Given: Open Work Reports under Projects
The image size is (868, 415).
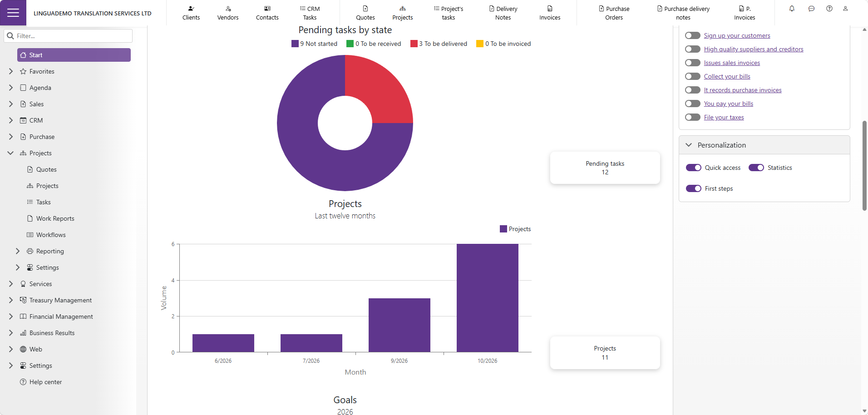Looking at the screenshot, I should 55,218.
